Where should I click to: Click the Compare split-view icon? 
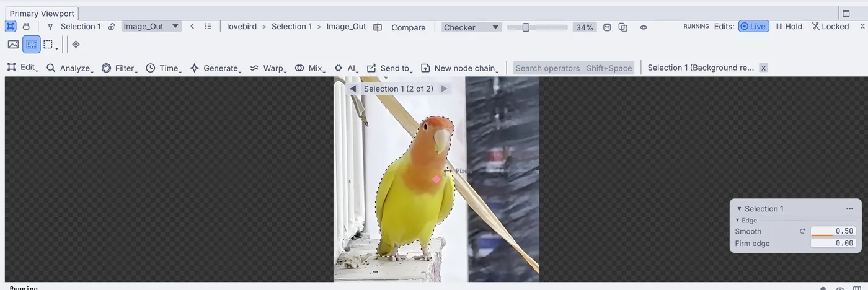tap(378, 27)
